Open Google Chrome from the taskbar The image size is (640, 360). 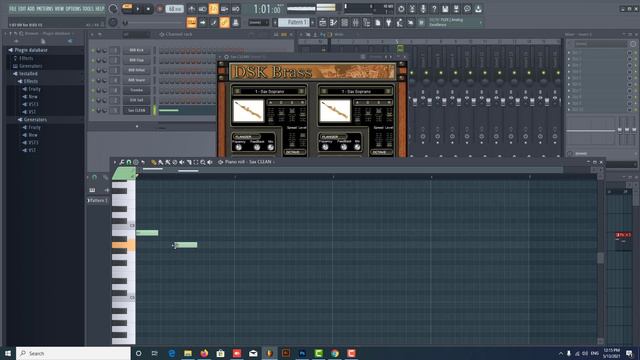335,353
